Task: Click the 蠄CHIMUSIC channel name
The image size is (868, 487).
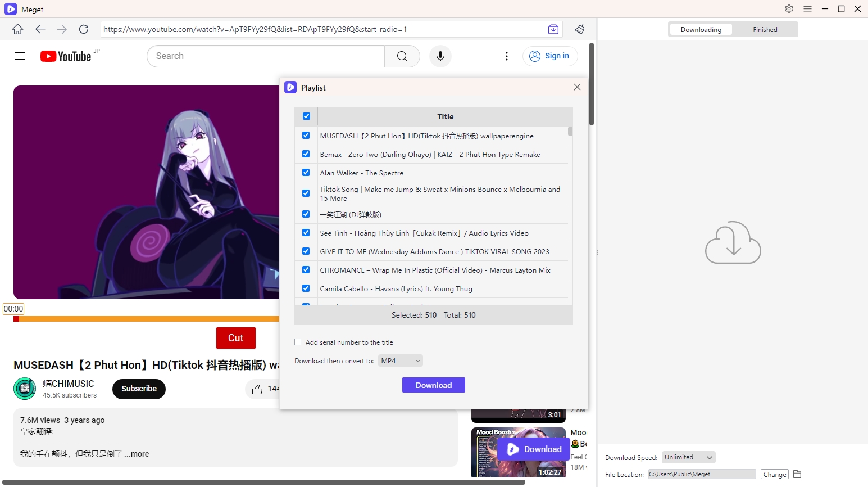Action: [69, 384]
